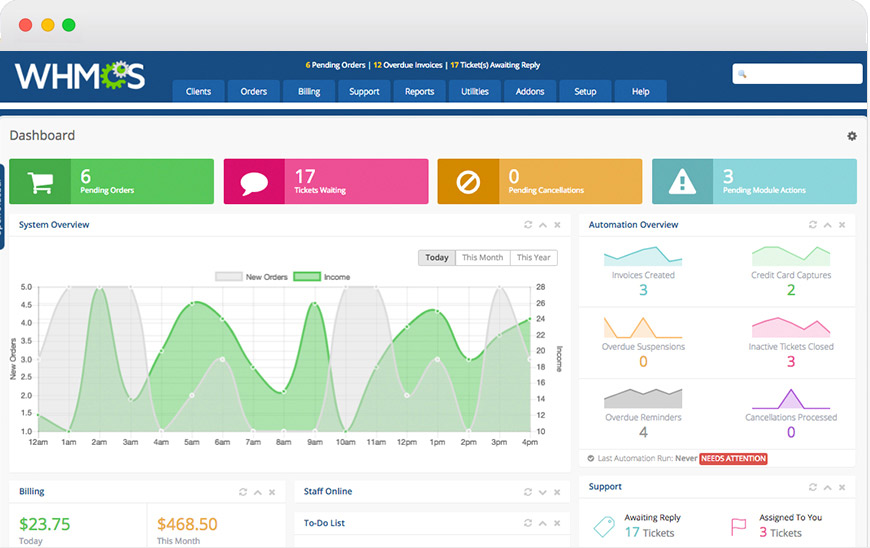Switch chart to This Year
870x548 pixels.
click(534, 257)
